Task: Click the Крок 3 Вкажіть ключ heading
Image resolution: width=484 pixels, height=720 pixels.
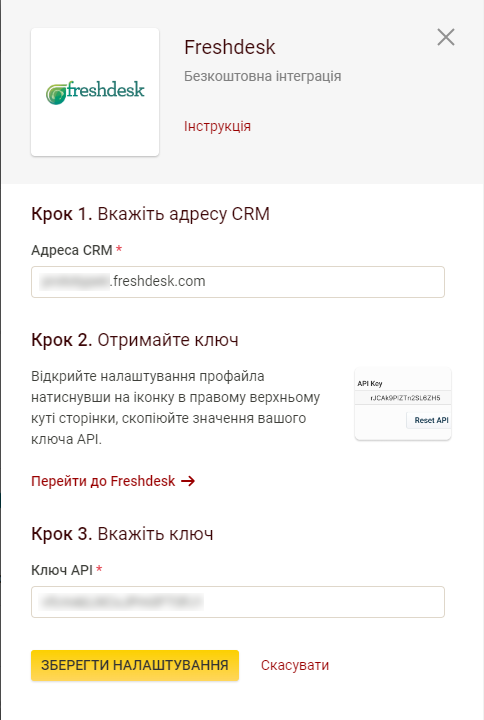Action: click(122, 534)
